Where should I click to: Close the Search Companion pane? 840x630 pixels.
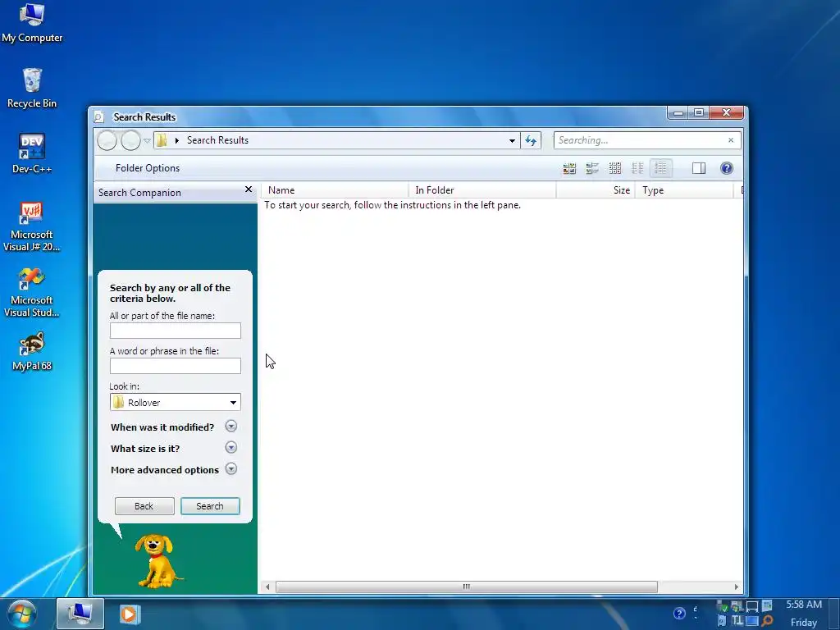248,189
